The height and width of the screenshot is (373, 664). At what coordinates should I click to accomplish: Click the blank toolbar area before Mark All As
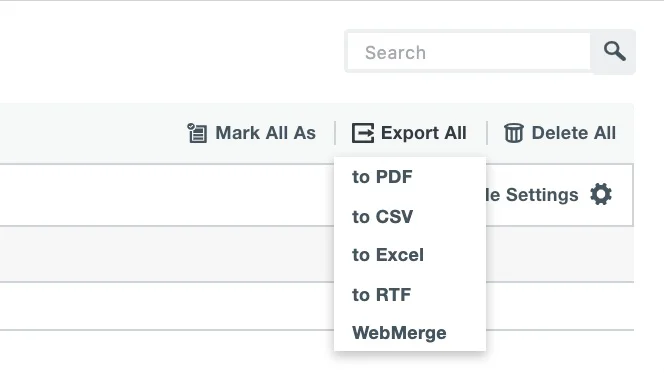pyautogui.click(x=91, y=133)
